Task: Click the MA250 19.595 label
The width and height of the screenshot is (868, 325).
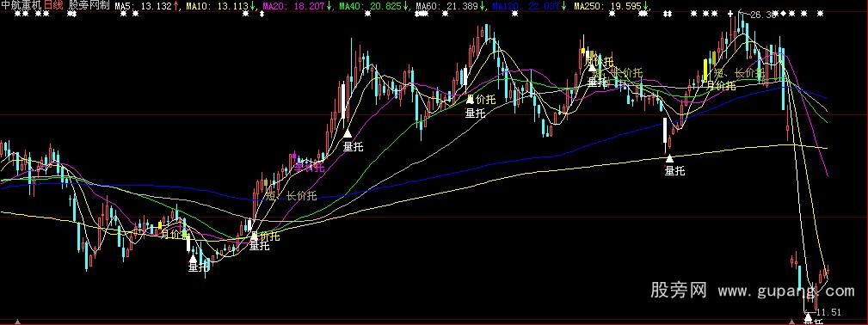Action: 611,6
